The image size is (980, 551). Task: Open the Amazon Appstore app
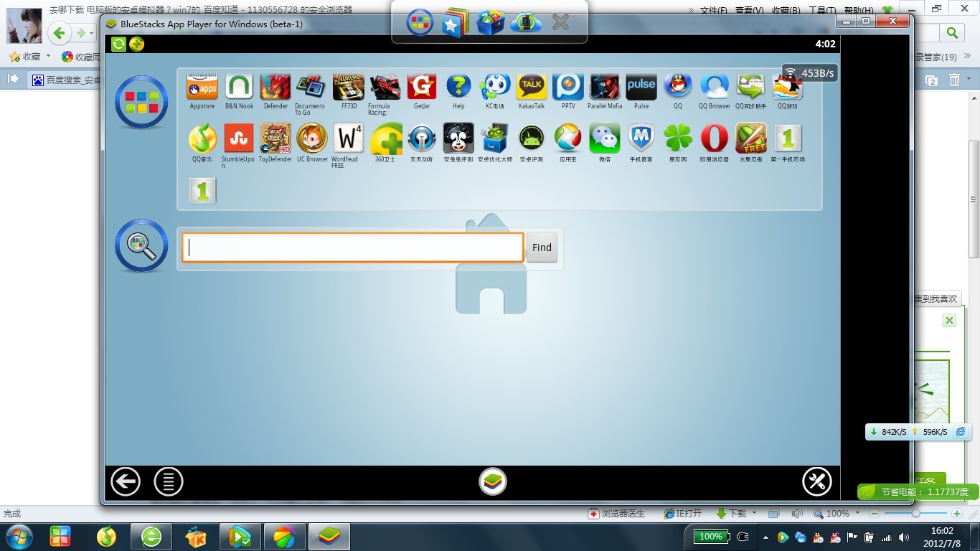[x=202, y=87]
